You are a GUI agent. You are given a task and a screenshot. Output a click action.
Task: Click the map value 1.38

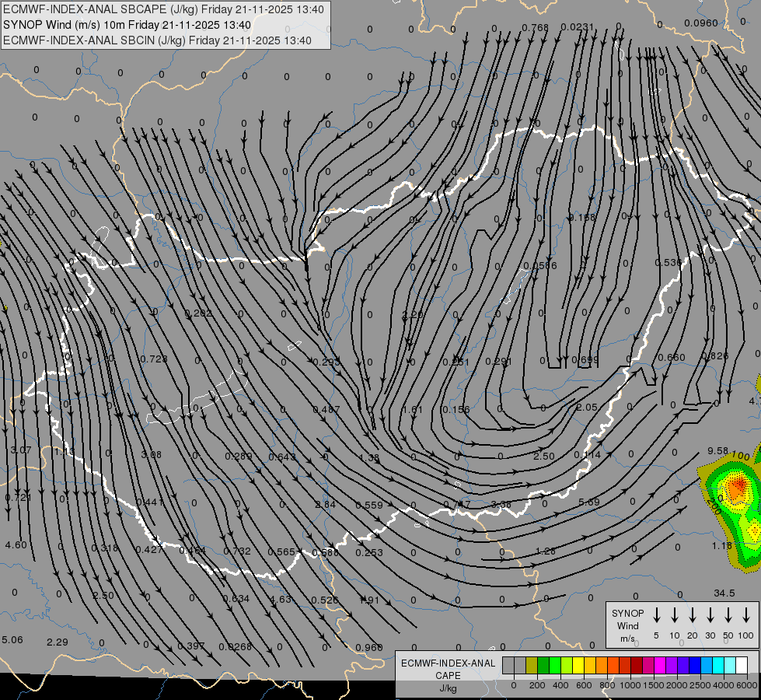point(369,457)
